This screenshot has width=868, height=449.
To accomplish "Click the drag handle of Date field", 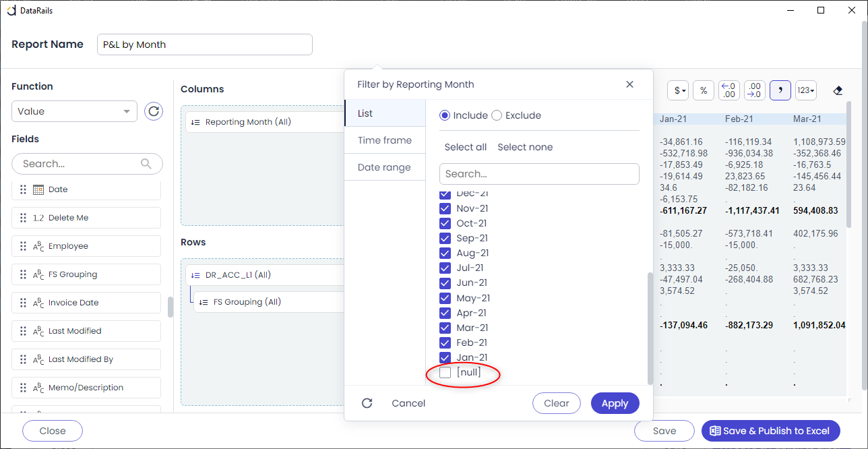I will click(23, 189).
